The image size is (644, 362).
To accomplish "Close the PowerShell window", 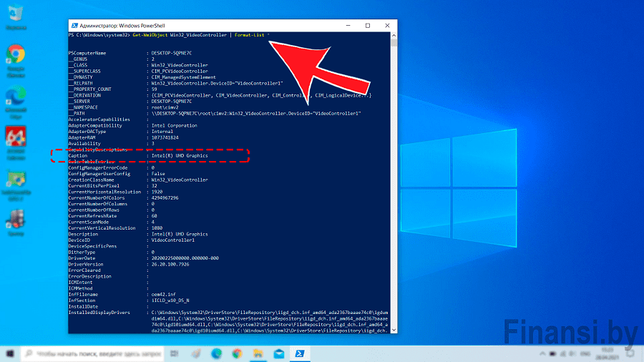I will (x=387, y=26).
